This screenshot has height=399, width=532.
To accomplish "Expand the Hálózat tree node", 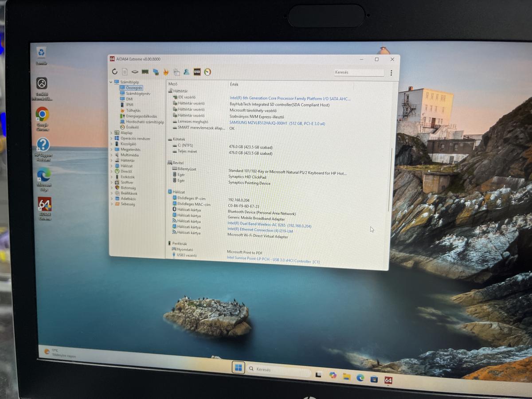I will click(111, 166).
